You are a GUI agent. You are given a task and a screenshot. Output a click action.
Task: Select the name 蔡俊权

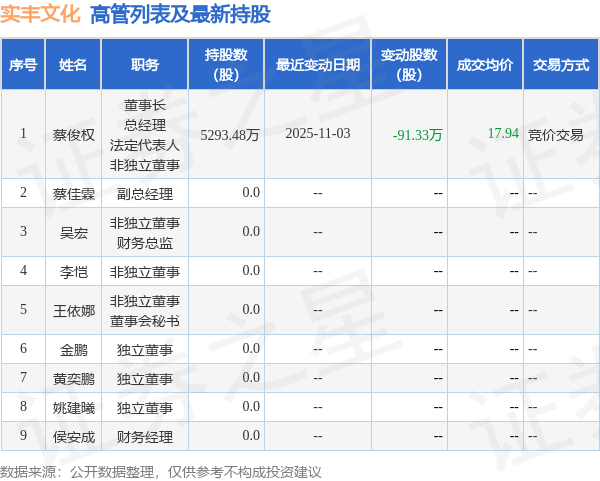click(x=73, y=135)
